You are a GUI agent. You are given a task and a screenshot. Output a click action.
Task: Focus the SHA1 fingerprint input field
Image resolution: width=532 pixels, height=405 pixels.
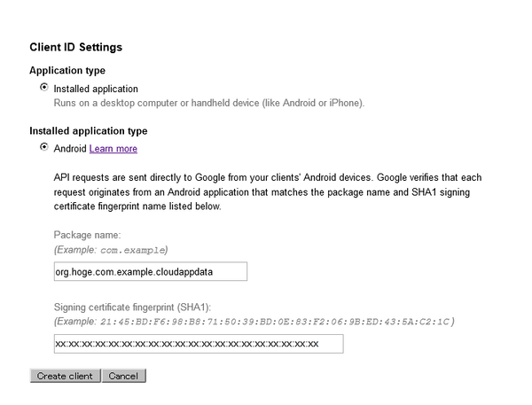pyautogui.click(x=198, y=344)
